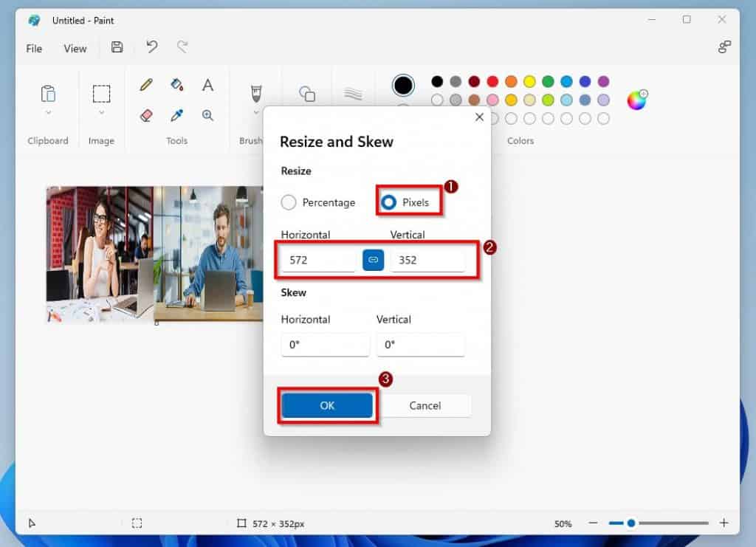The height and width of the screenshot is (547, 756).
Task: Pick the yellow color swatch
Action: (x=529, y=81)
